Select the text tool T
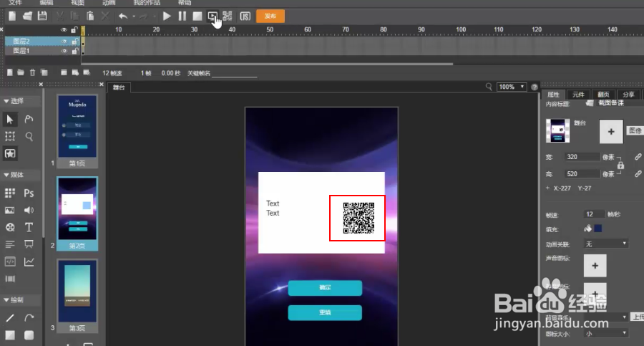 click(x=29, y=227)
